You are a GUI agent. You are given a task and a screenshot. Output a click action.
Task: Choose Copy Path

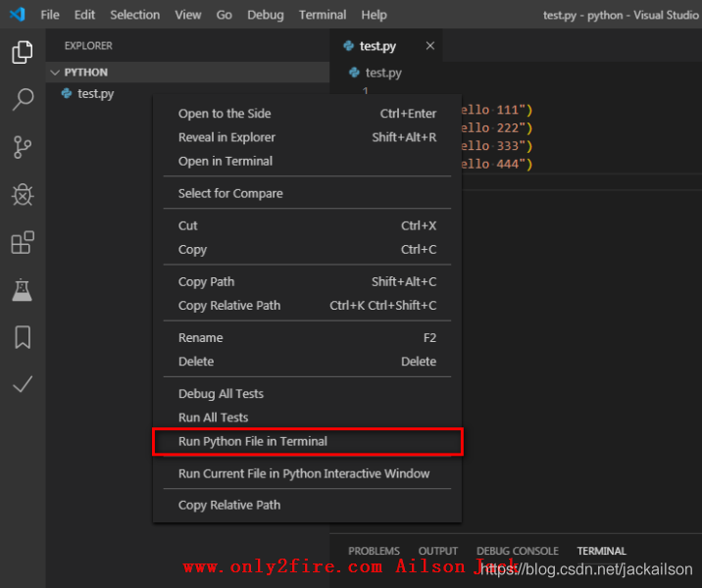[x=307, y=281]
